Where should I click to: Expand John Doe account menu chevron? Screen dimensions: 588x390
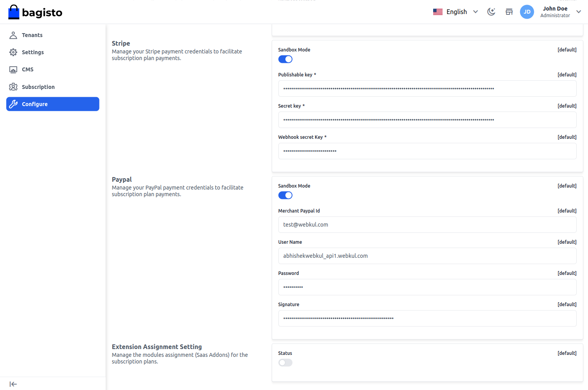(x=579, y=12)
